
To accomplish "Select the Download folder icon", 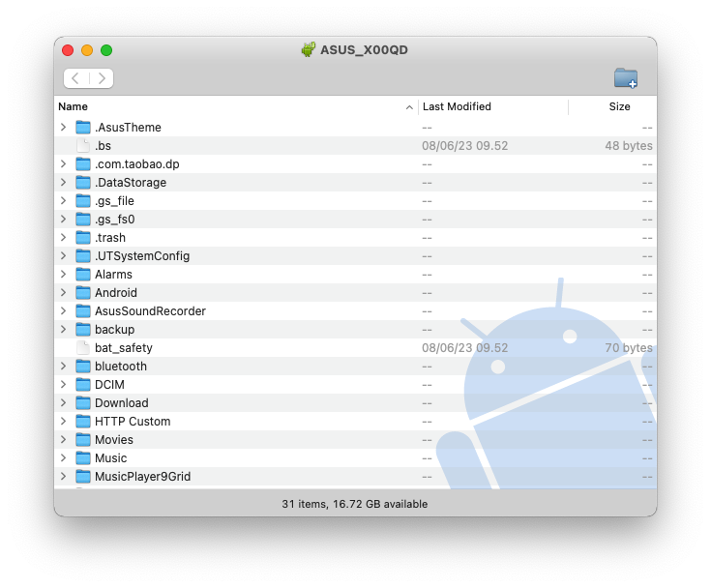I will click(x=83, y=403).
